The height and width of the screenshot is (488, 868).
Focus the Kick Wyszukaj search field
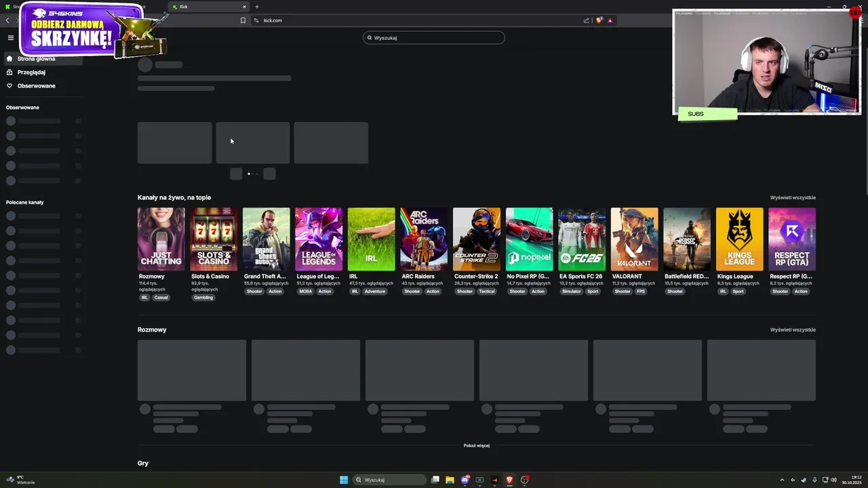pyautogui.click(x=434, y=38)
